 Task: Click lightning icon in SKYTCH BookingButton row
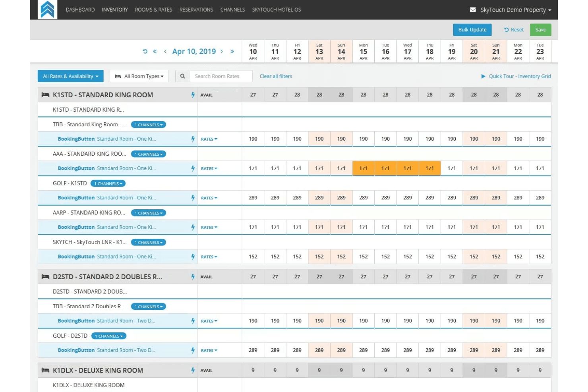pyautogui.click(x=193, y=257)
